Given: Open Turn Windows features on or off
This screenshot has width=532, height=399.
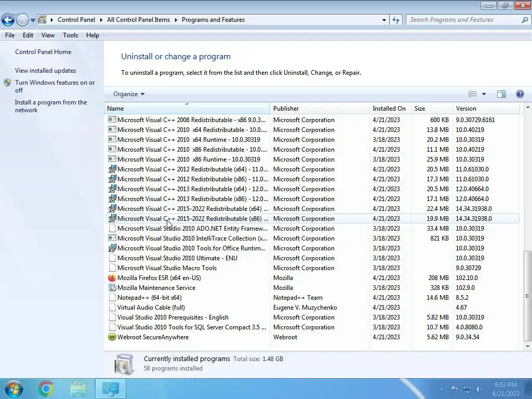Looking at the screenshot, I should pos(55,86).
